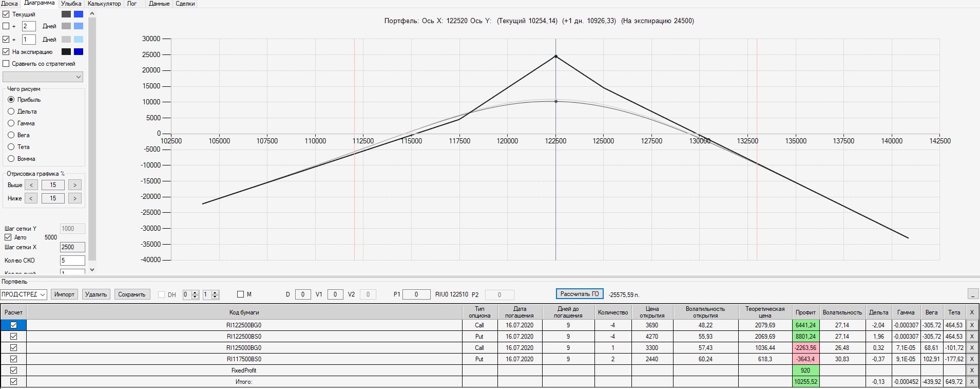This screenshot has width=980, height=389.
Task: Click the Итого profit cell 10255,52
Action: pyautogui.click(x=805, y=382)
